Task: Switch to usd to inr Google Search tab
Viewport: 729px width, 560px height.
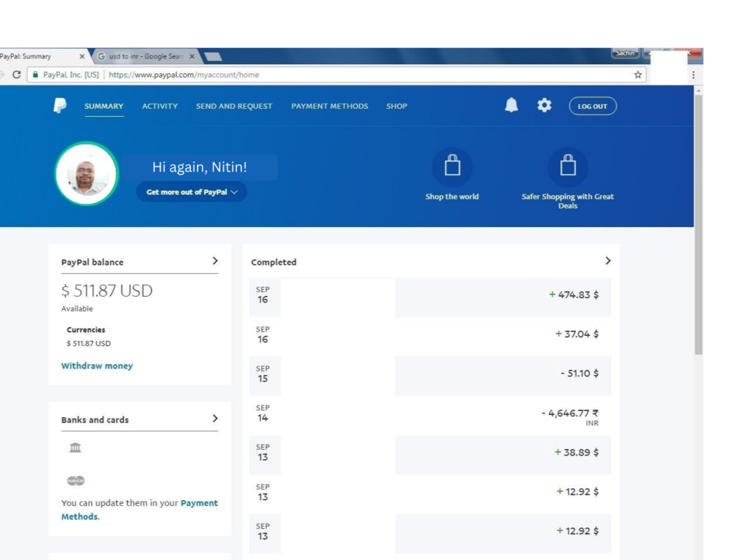Action: click(145, 56)
